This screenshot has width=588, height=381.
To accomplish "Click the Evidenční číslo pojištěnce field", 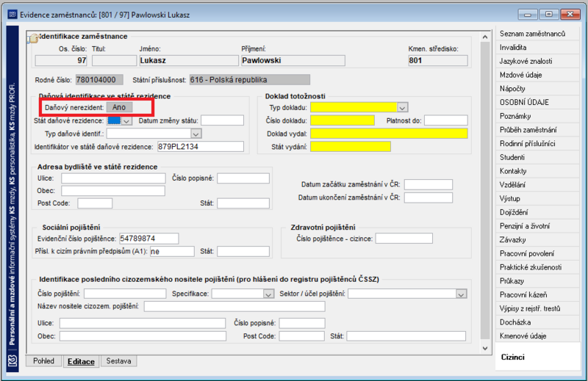I will pyautogui.click(x=149, y=239).
